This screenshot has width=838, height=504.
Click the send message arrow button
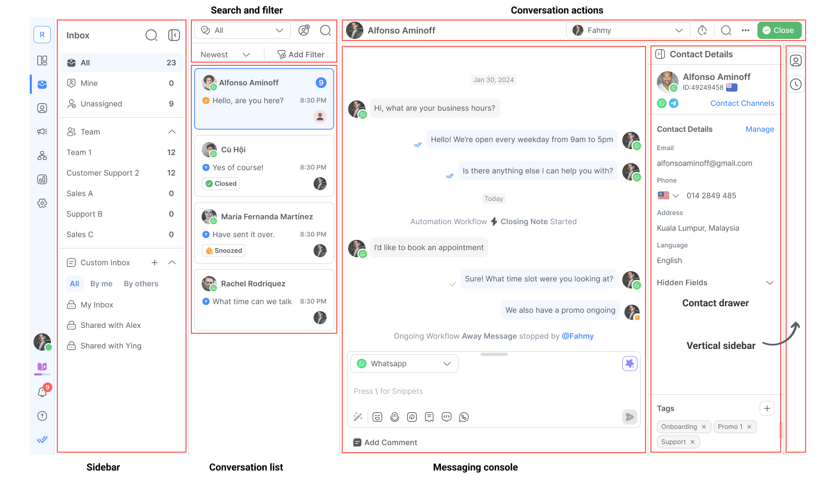629,416
